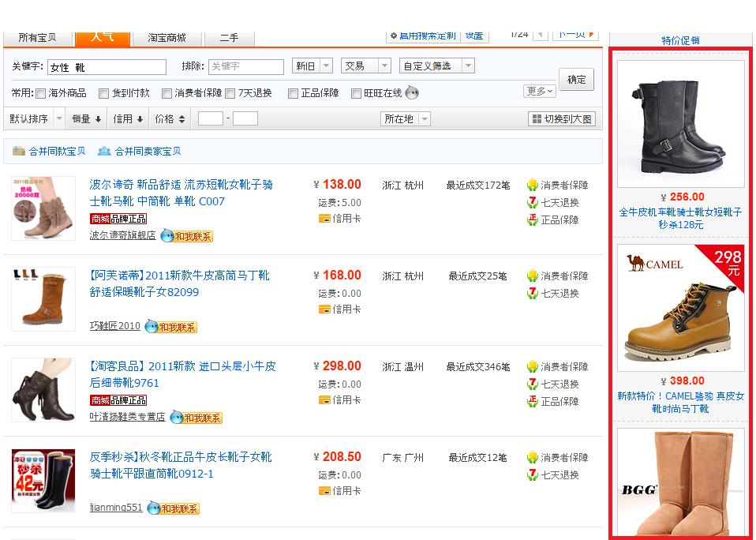Screen dimensions: 756x540
Task: Click the 信用卡 icon under the 168.00 price
Action: click(x=324, y=309)
